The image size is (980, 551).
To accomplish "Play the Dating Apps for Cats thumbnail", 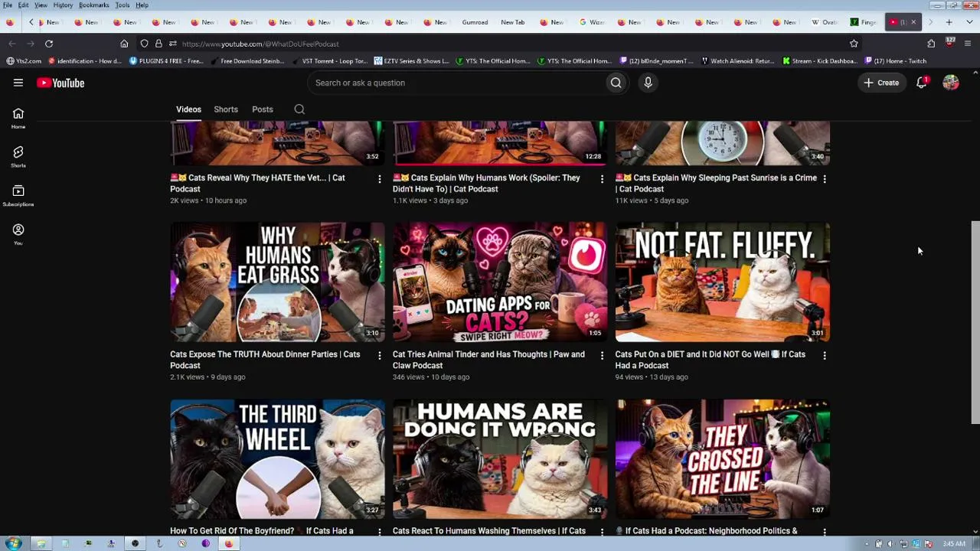I will [x=500, y=282].
